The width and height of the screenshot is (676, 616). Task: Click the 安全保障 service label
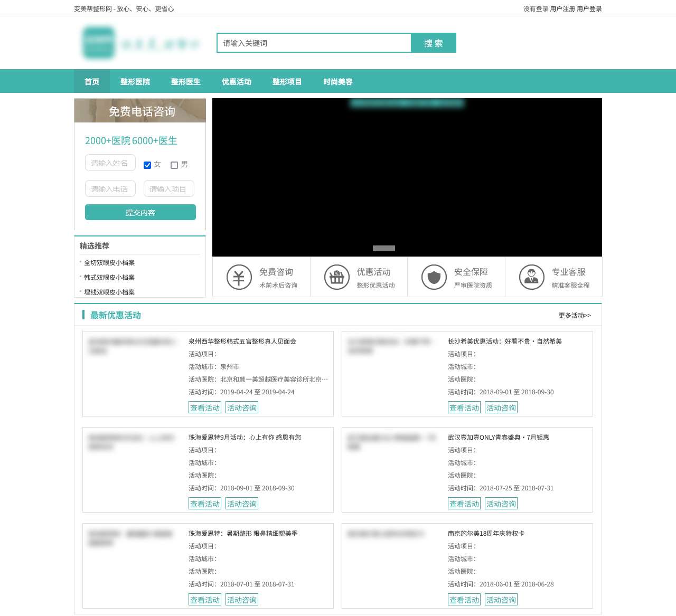[471, 272]
